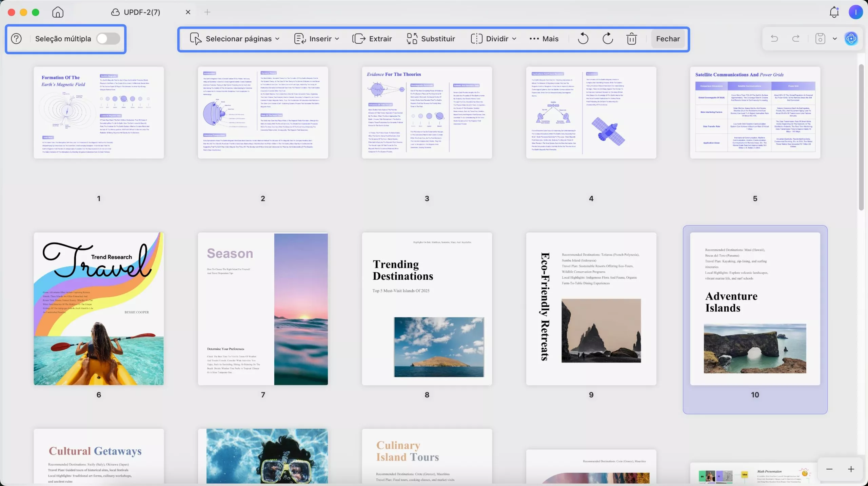Select page 4 satellite thumbnail

[x=591, y=112]
